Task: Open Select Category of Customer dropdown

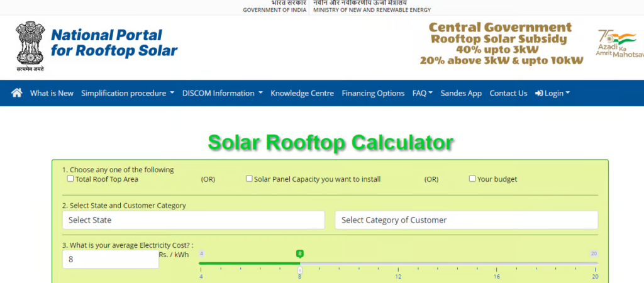Action: pos(467,220)
